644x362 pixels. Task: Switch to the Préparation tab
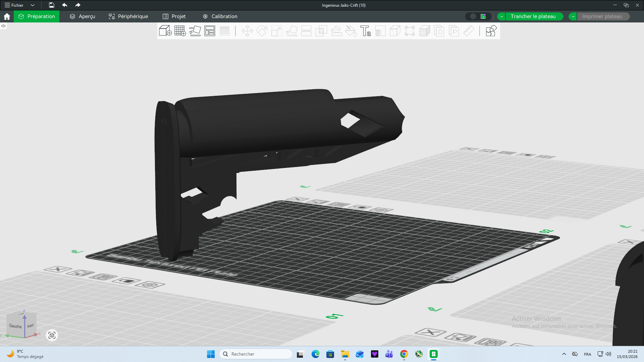click(37, 16)
